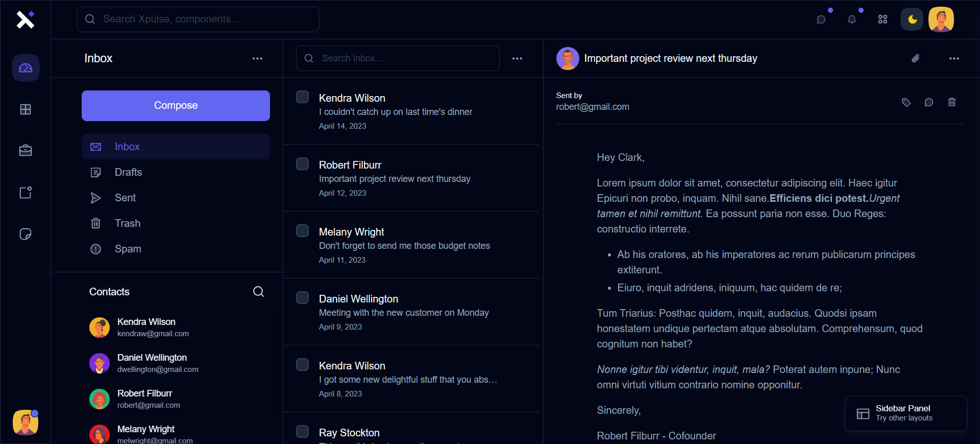Search contacts with the magnifier icon
980x444 pixels.
(258, 292)
